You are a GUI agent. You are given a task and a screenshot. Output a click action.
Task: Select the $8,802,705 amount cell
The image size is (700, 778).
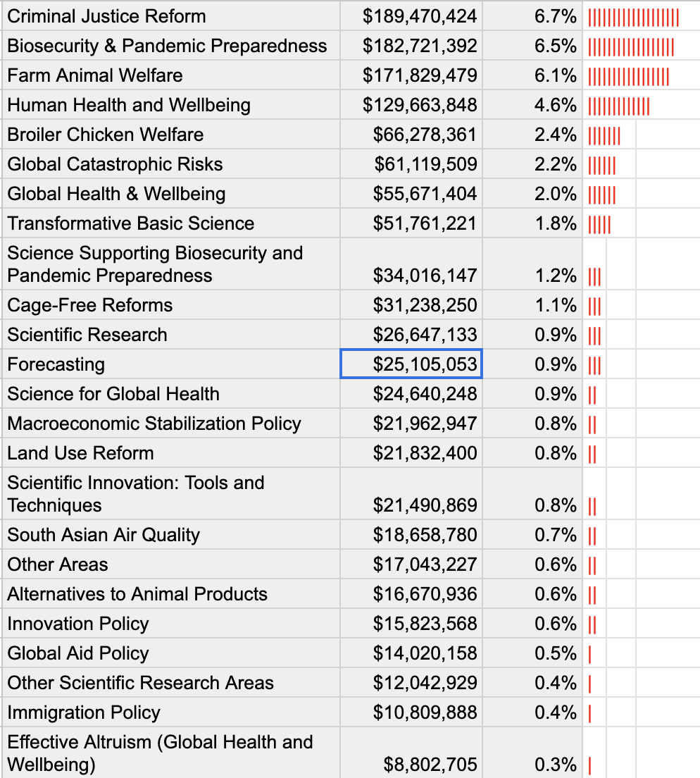[430, 764]
